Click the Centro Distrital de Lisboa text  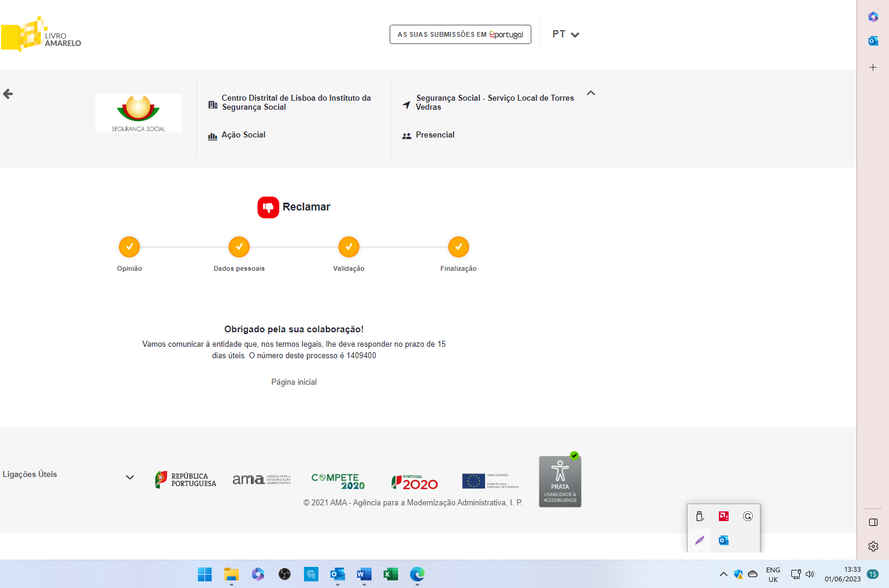(296, 103)
